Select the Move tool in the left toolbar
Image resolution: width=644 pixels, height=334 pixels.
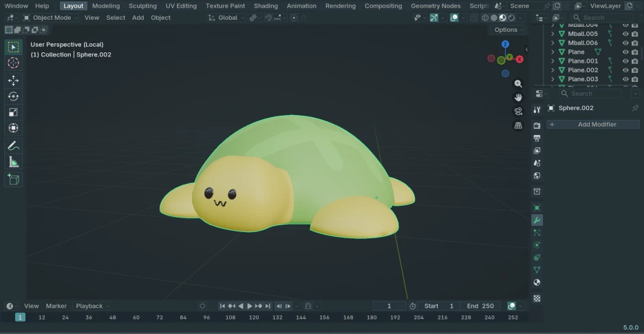pyautogui.click(x=13, y=81)
